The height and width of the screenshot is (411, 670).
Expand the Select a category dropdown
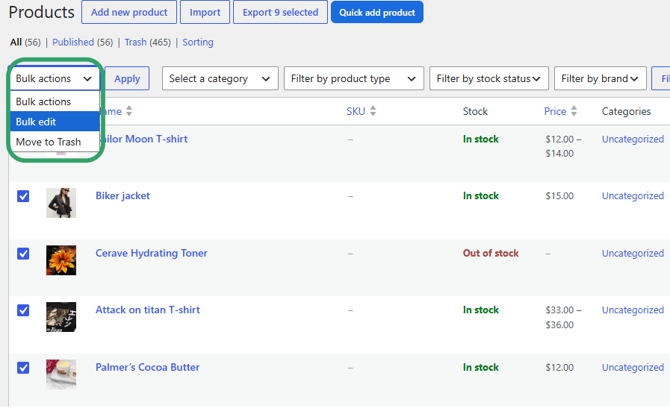(220, 79)
